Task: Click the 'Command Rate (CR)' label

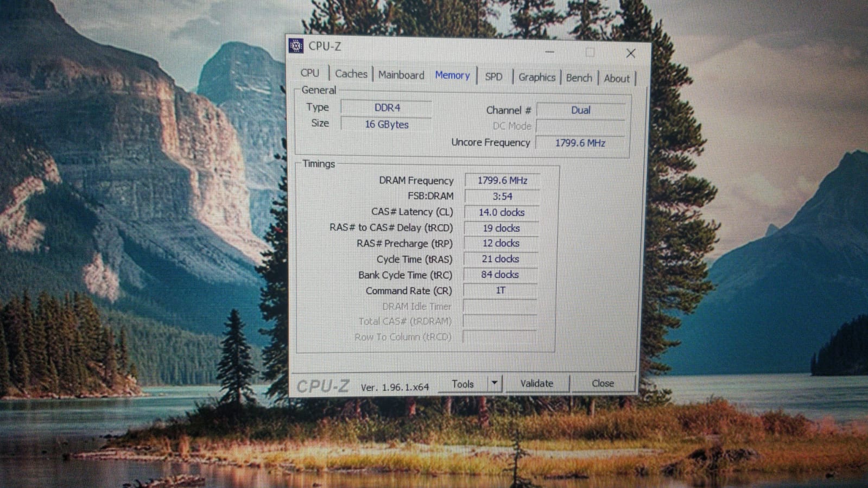Action: coord(409,290)
